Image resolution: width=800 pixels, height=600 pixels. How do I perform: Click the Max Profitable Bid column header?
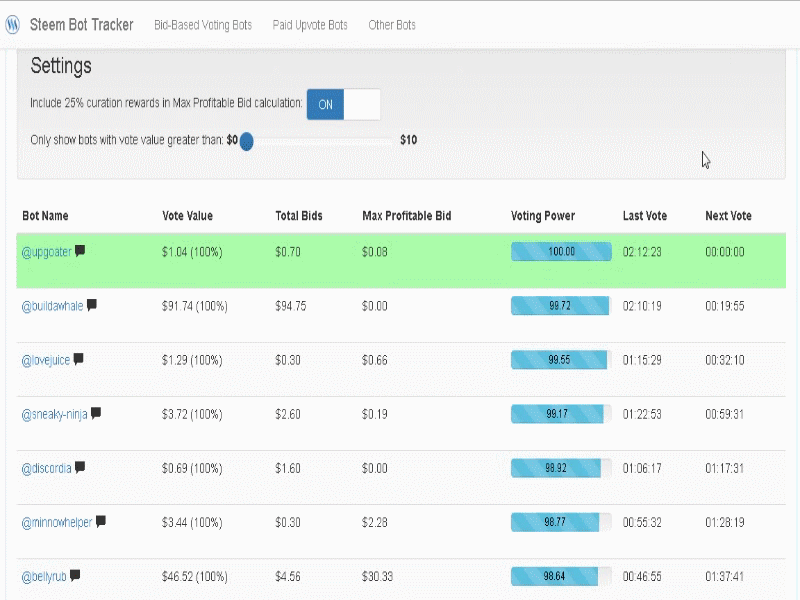(x=407, y=216)
